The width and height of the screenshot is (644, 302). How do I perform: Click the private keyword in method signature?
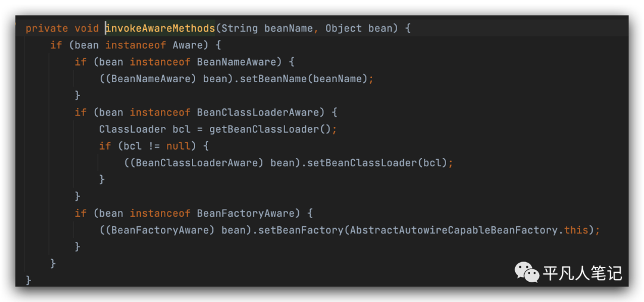coord(47,28)
